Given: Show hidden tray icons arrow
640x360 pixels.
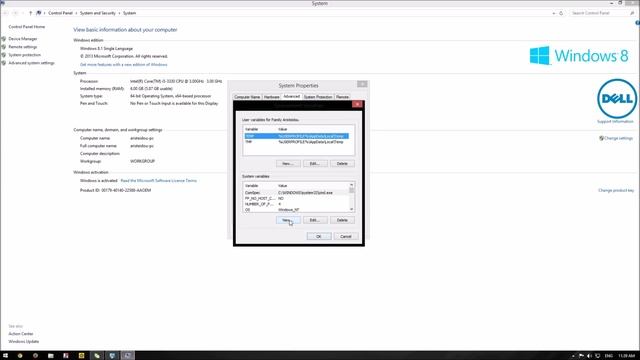Looking at the screenshot, I should (573, 356).
